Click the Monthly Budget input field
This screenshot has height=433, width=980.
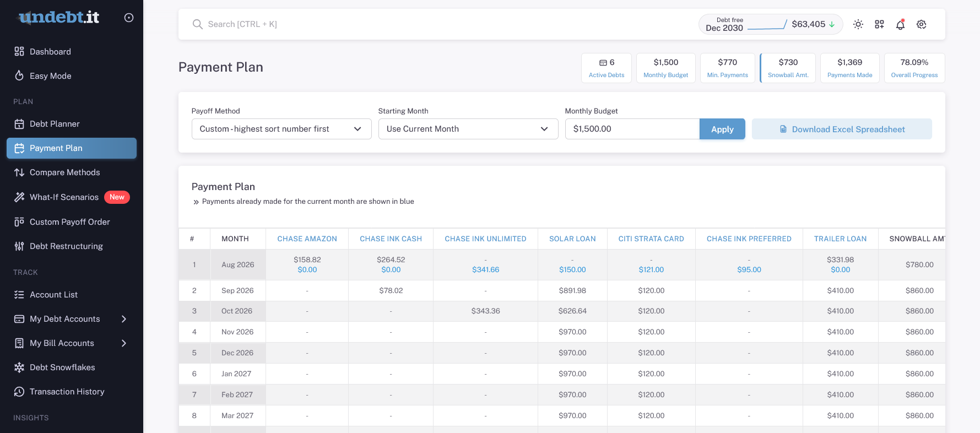click(632, 129)
